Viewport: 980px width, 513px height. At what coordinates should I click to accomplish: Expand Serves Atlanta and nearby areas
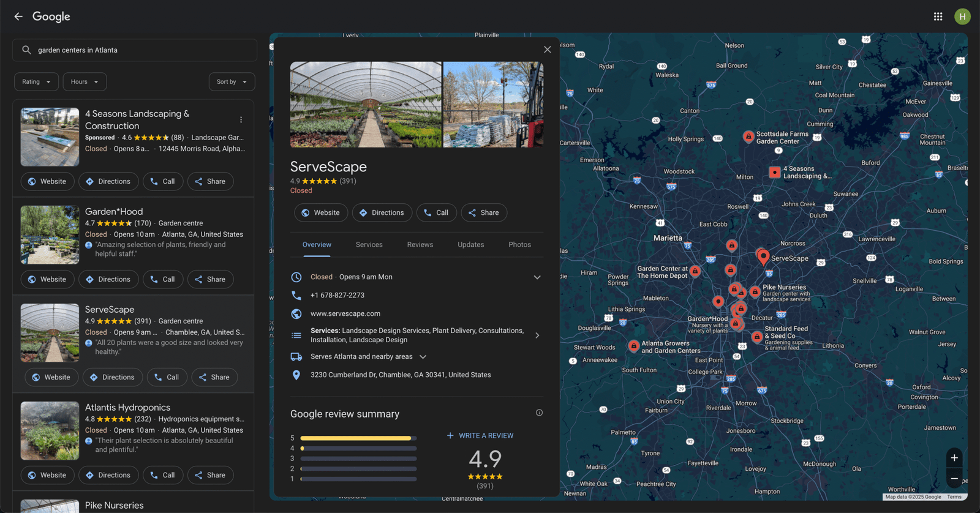pos(423,356)
